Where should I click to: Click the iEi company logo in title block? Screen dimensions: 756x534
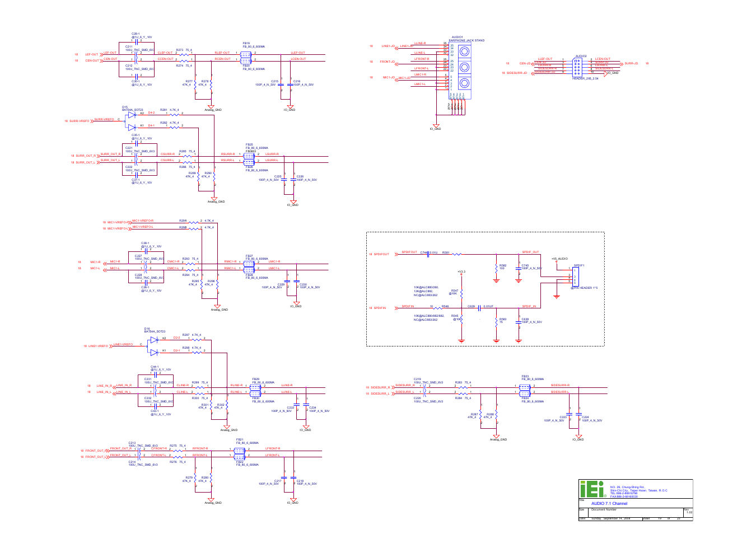pos(592,489)
